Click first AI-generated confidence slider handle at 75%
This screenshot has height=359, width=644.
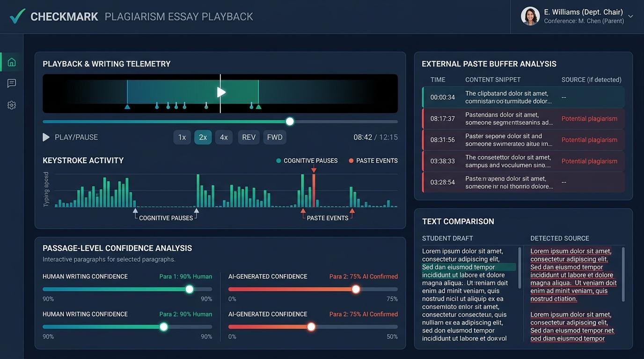coord(356,289)
